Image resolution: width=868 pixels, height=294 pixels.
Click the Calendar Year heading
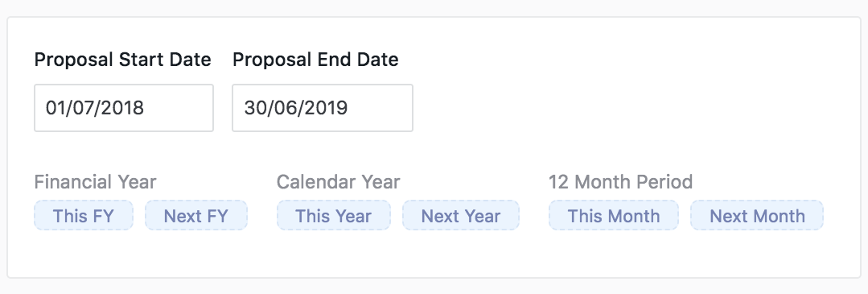point(338,182)
